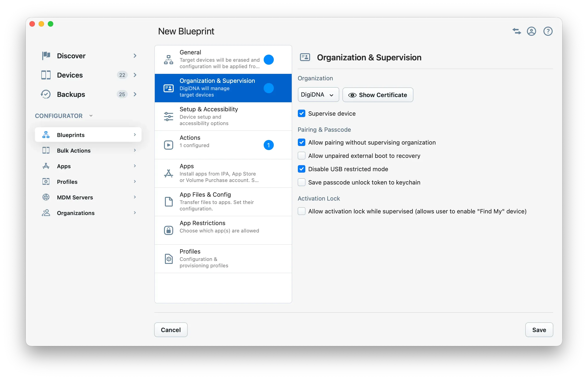Expand the Discover chevron
This screenshot has width=588, height=380.
click(135, 56)
